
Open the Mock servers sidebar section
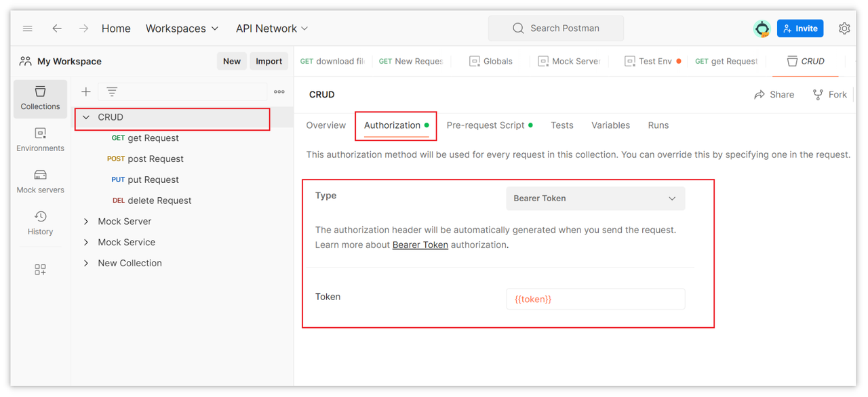pyautogui.click(x=41, y=182)
